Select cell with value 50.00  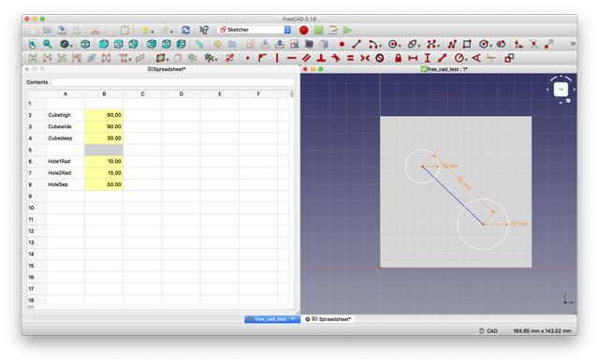pos(104,184)
